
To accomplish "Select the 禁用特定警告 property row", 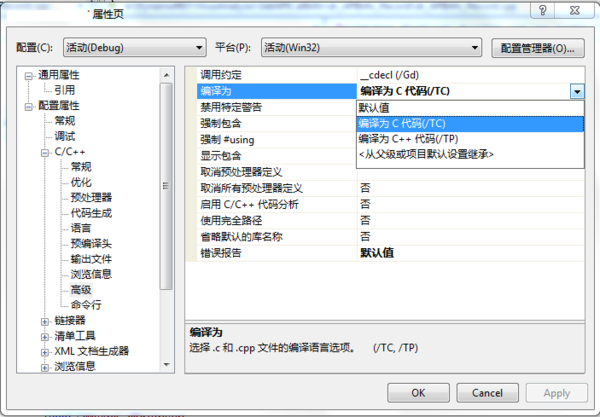I will click(x=277, y=107).
